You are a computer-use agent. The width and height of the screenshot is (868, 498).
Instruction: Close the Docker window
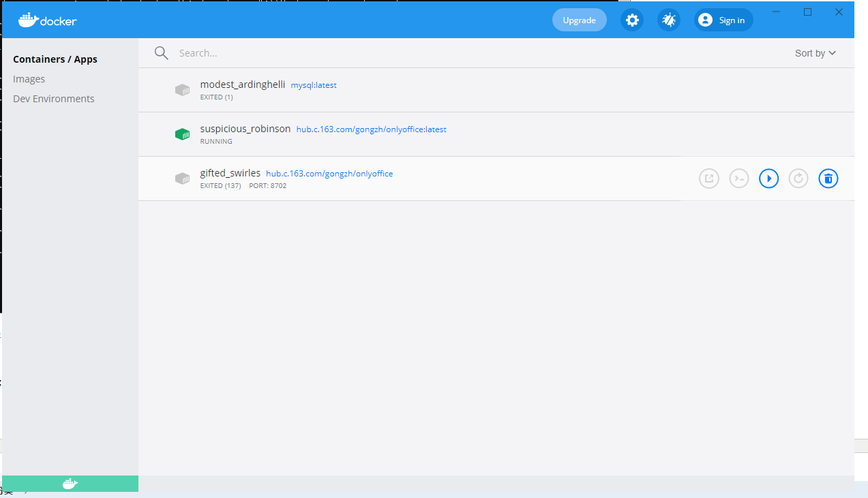point(839,12)
